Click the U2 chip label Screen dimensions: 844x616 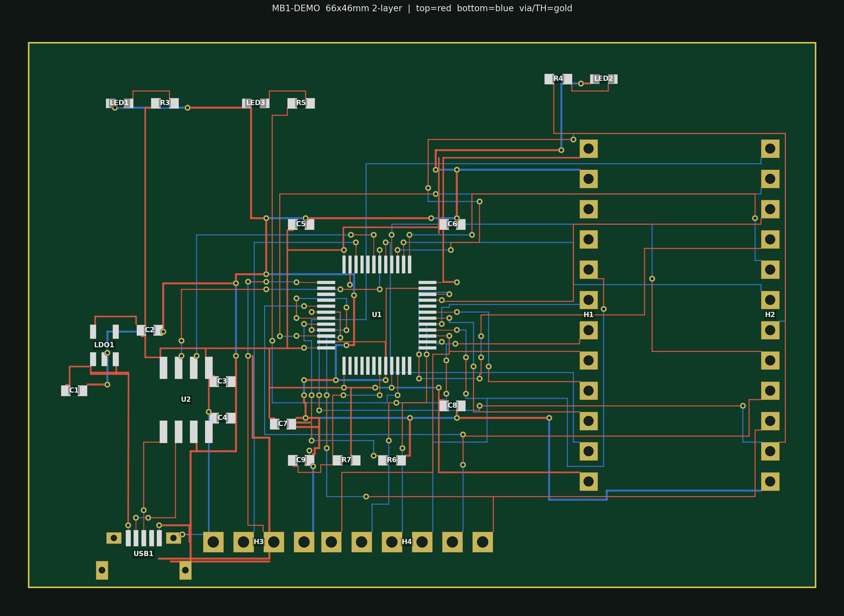pos(186,399)
